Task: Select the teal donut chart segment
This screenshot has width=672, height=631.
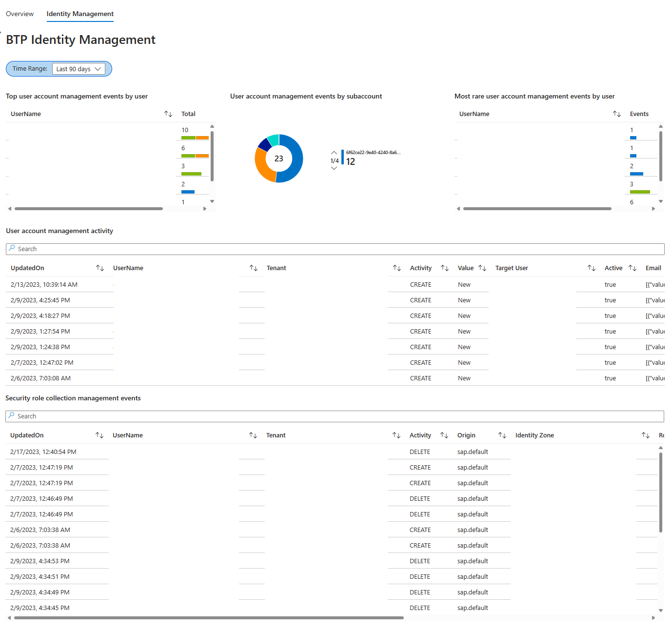Action: coord(274,139)
